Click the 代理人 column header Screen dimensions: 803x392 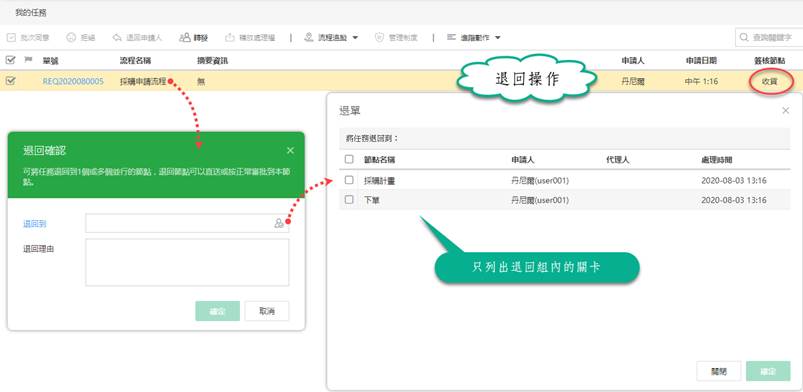tap(618, 160)
